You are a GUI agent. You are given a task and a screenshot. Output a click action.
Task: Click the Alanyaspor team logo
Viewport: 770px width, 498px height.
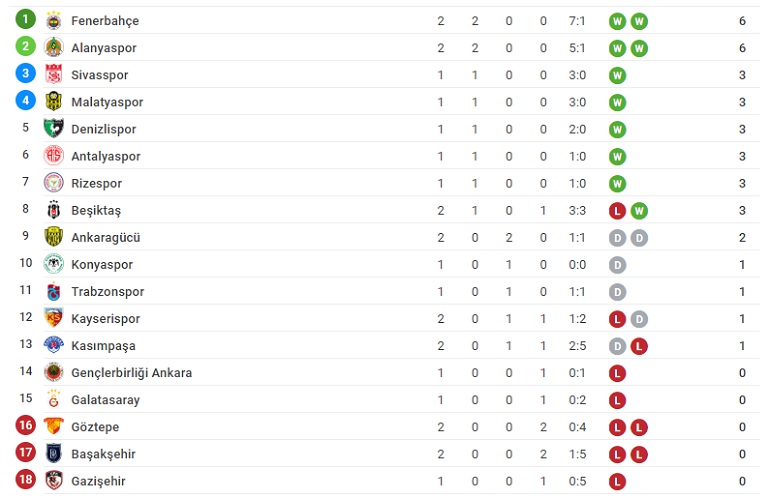point(54,48)
